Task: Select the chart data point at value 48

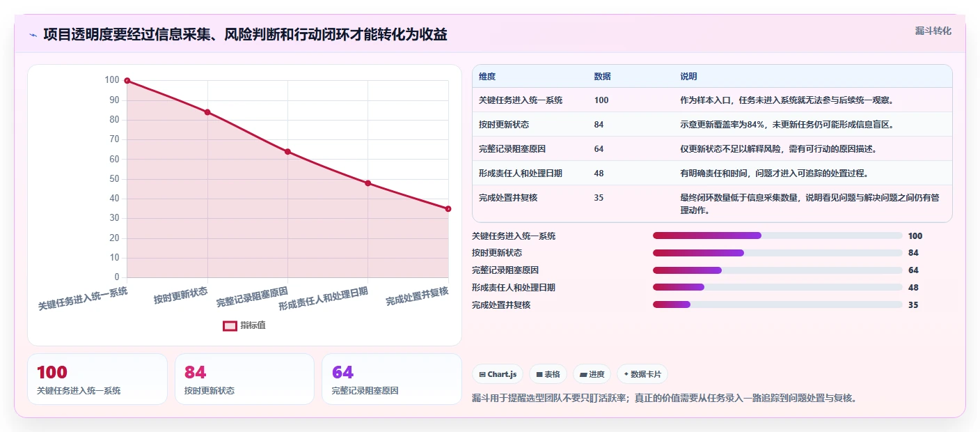Action: pyautogui.click(x=368, y=183)
